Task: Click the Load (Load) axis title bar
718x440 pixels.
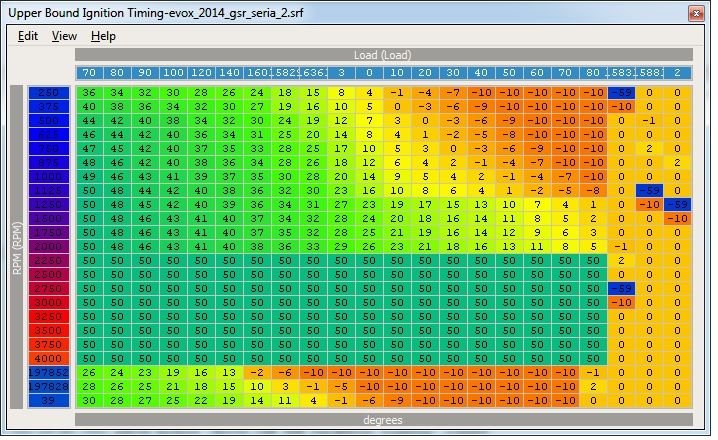Action: point(383,55)
